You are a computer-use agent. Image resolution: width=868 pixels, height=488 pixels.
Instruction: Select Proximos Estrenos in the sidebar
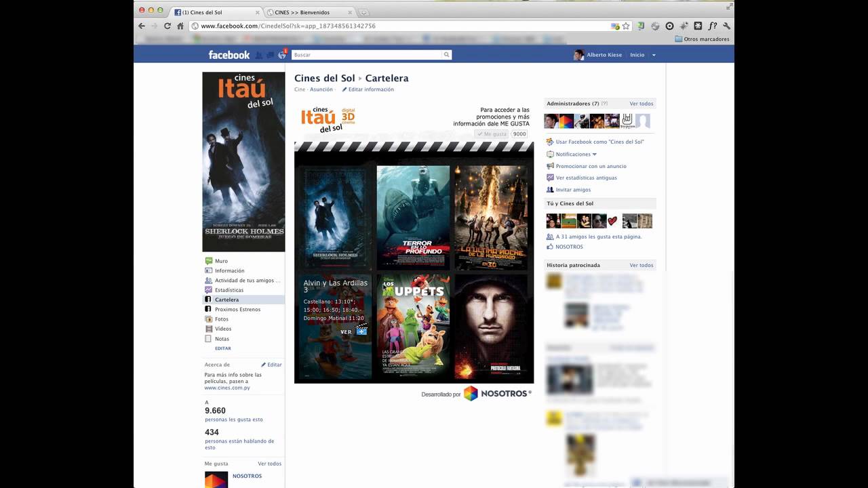pyautogui.click(x=237, y=309)
